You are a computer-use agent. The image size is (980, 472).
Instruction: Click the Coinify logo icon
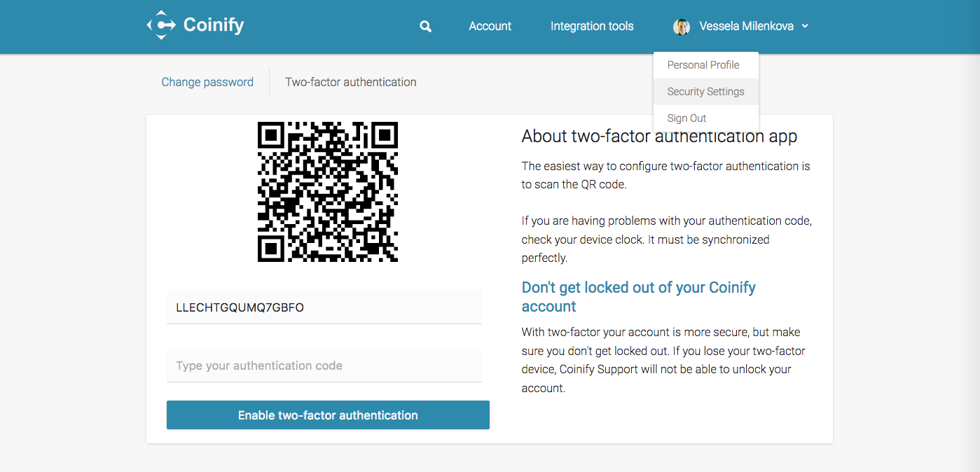[x=161, y=25]
